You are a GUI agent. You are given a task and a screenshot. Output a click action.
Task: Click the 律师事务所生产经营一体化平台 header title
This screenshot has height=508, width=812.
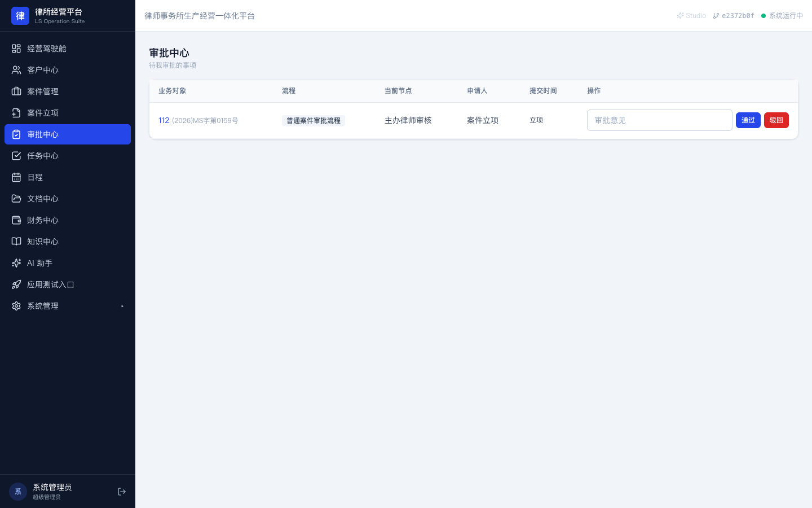point(200,16)
